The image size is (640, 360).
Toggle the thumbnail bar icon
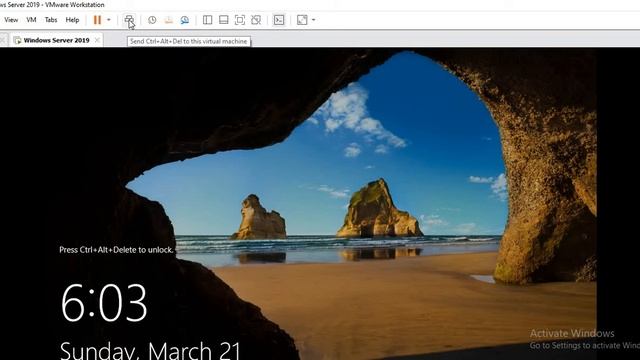[x=224, y=20]
